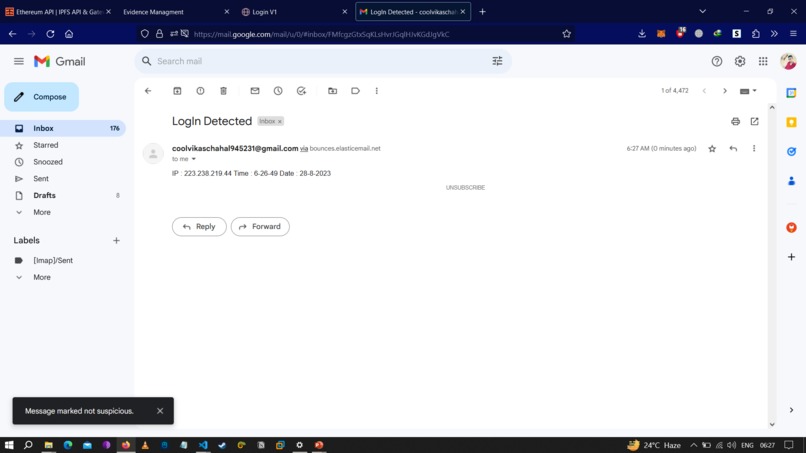The width and height of the screenshot is (806, 453).
Task: Open the toolbar More options menu
Action: tap(377, 91)
